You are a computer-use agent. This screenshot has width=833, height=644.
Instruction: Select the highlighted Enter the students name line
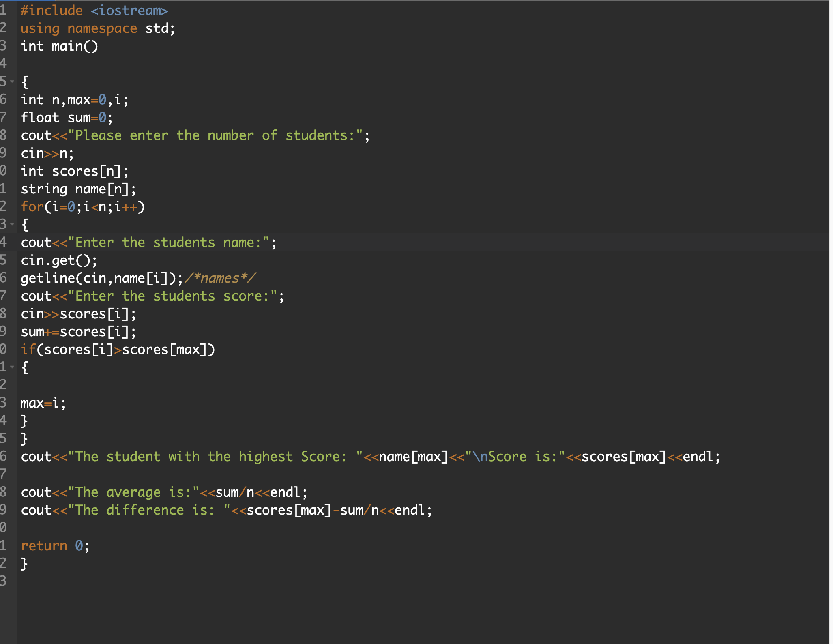click(148, 242)
